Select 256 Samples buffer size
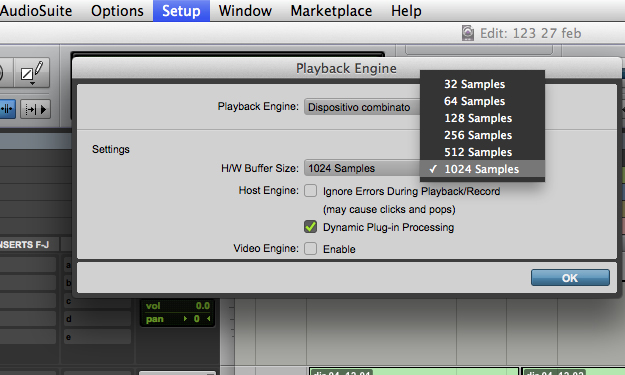 coord(482,135)
